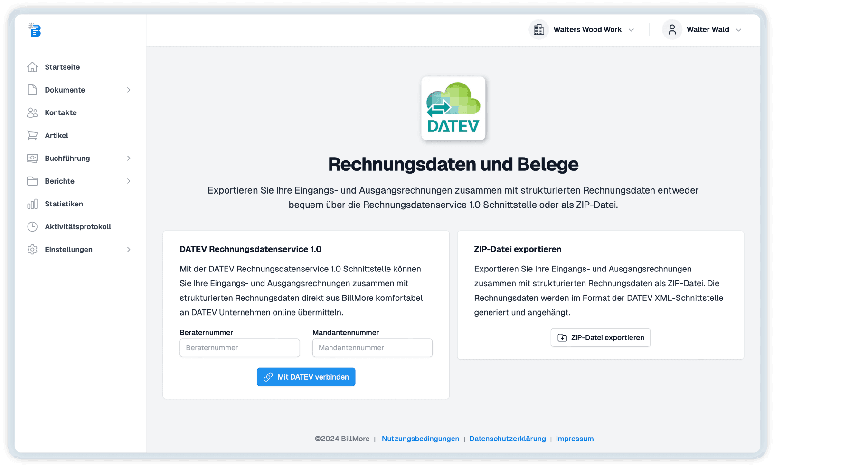
Task: Open Kontakte in the sidebar
Action: [x=61, y=112]
